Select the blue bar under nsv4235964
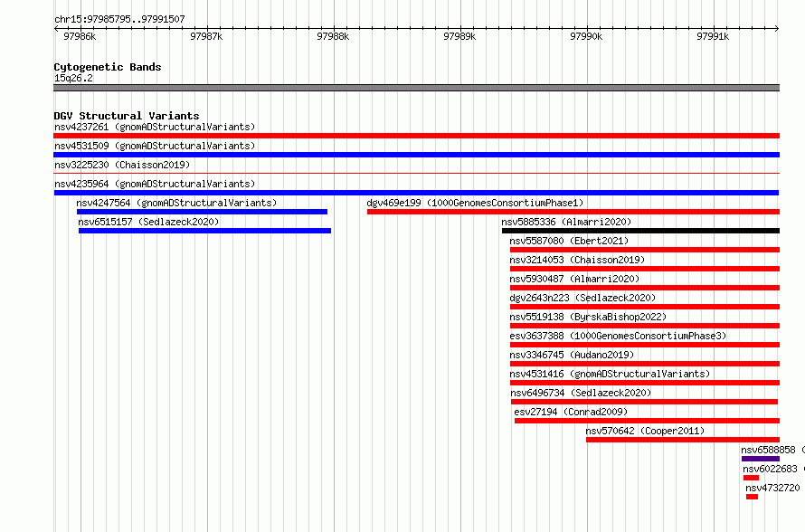This screenshot has height=532, width=805. 416,193
